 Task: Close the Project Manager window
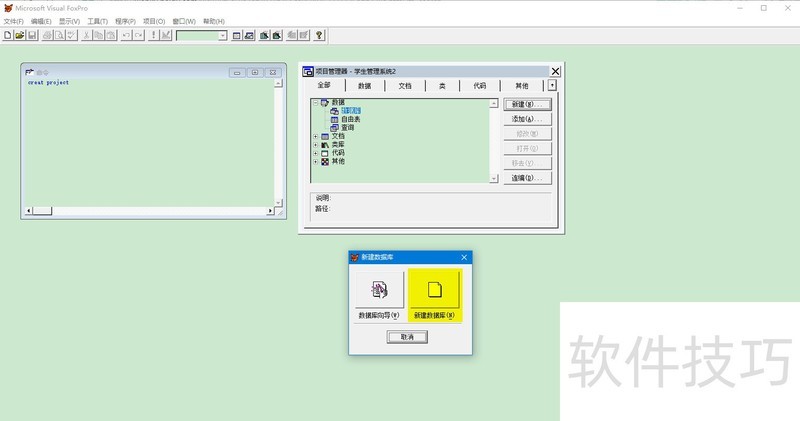tap(555, 71)
